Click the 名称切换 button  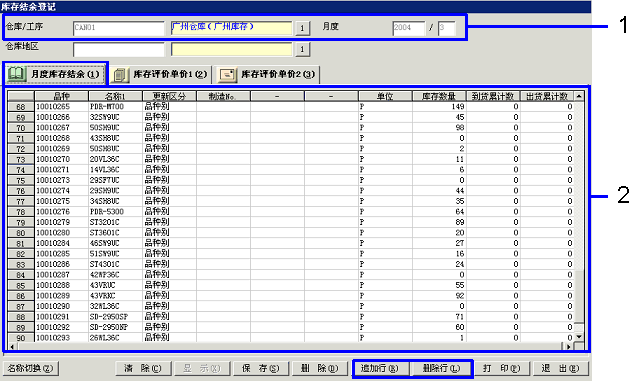click(x=31, y=368)
